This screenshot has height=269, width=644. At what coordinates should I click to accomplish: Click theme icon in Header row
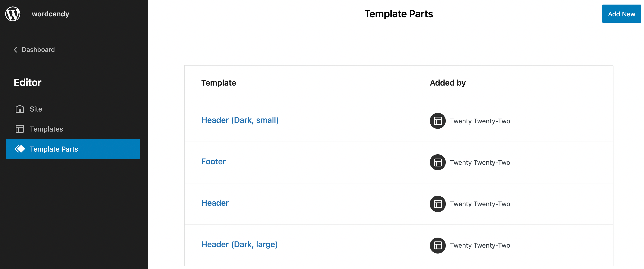coord(438,204)
